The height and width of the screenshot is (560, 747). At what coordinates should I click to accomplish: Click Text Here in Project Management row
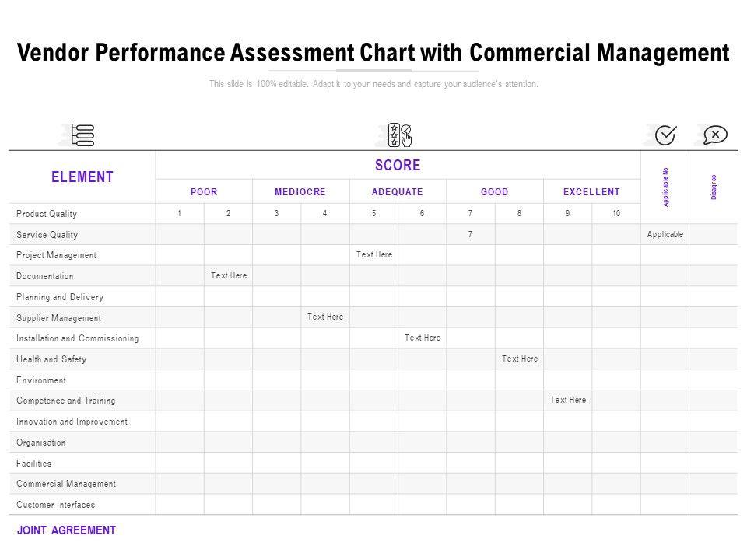pyautogui.click(x=374, y=254)
